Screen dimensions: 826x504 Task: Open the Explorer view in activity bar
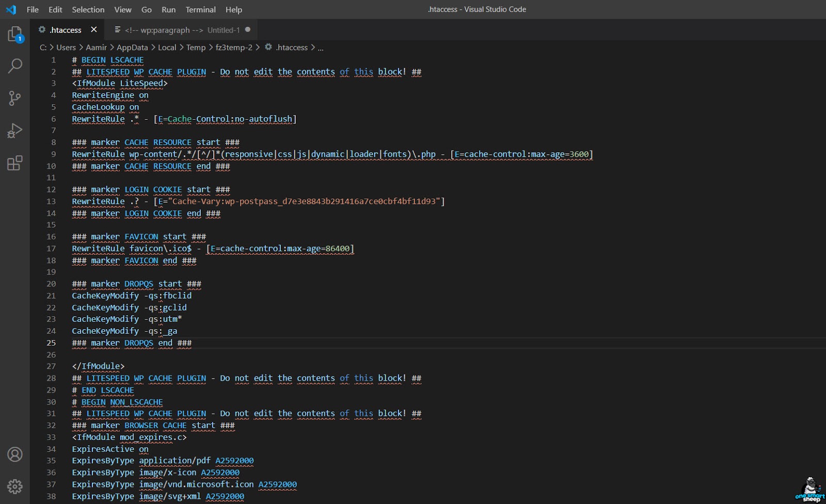[15, 35]
